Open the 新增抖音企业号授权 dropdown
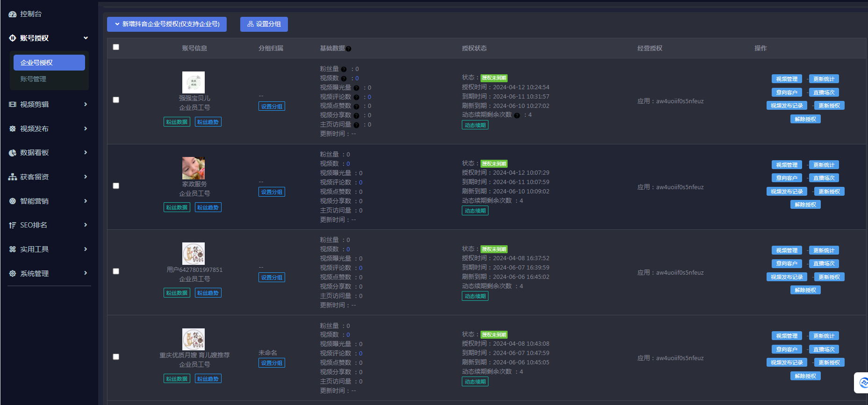Image resolution: width=868 pixels, height=405 pixels. pos(167,24)
